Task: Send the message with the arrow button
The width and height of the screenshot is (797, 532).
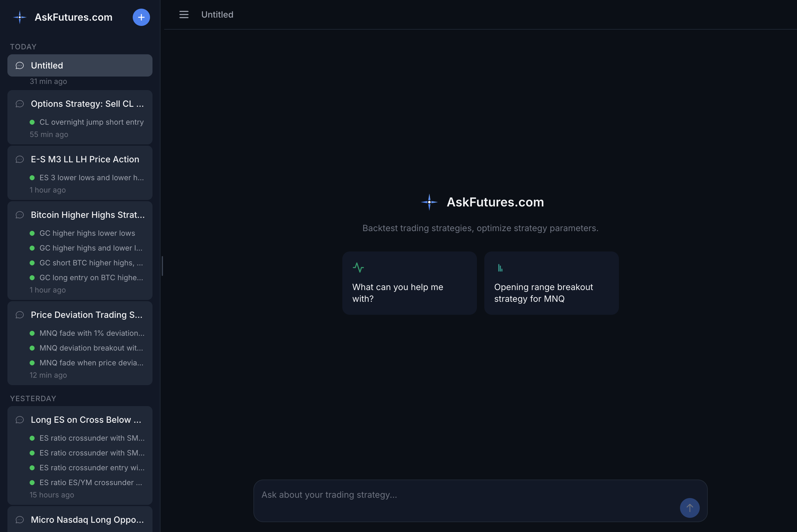Action: pos(690,508)
